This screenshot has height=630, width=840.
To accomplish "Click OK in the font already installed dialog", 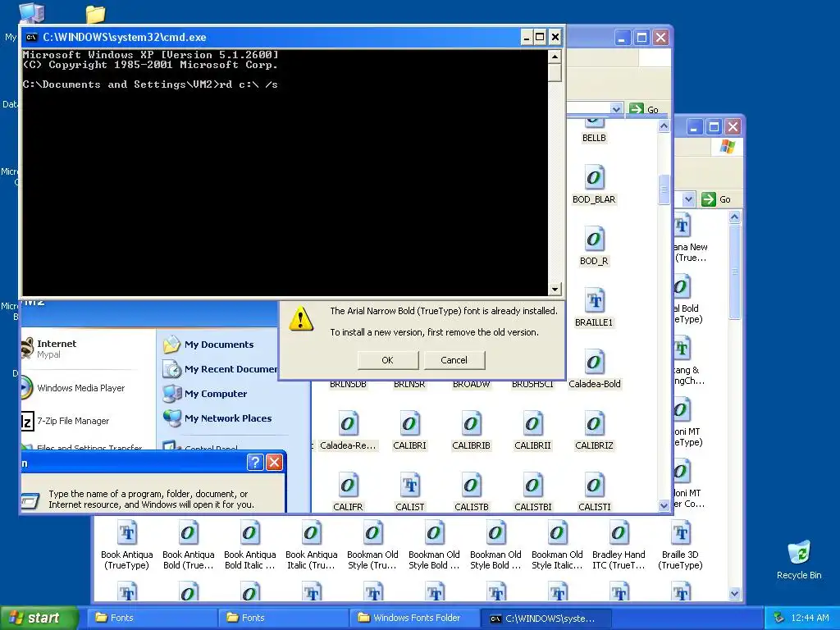I will pos(388,360).
